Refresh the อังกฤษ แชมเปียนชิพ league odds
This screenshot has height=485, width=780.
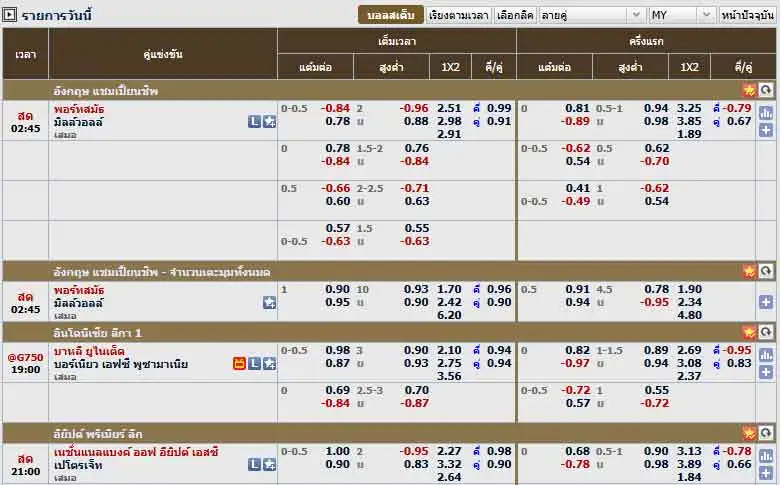[x=765, y=90]
